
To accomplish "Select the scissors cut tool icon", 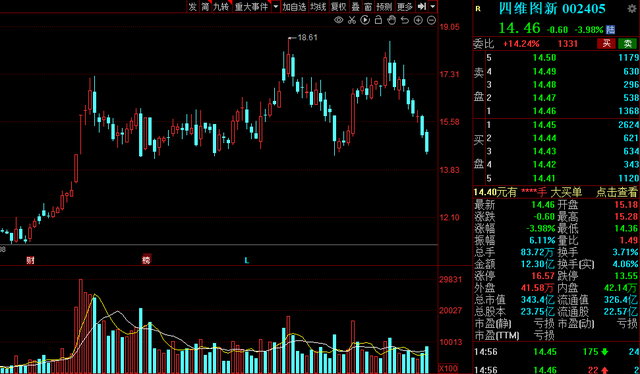I will click(352, 20).
